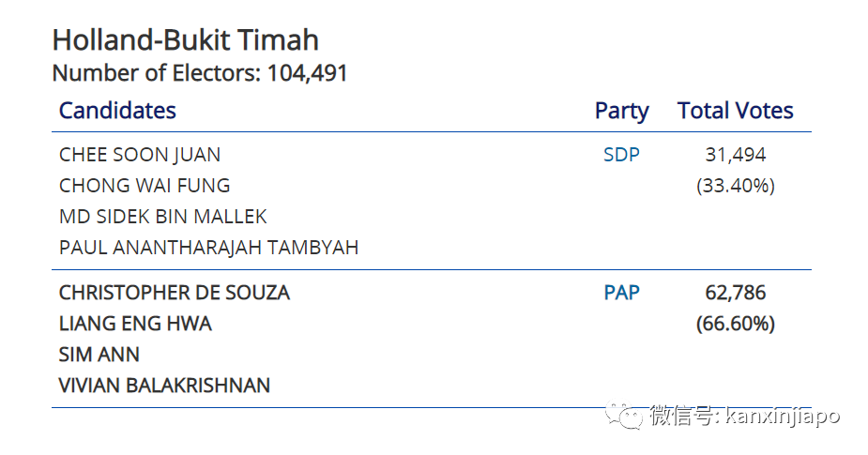Click the 31,494 vote count
Viewport: 868px width, 455px height.
coord(736,155)
